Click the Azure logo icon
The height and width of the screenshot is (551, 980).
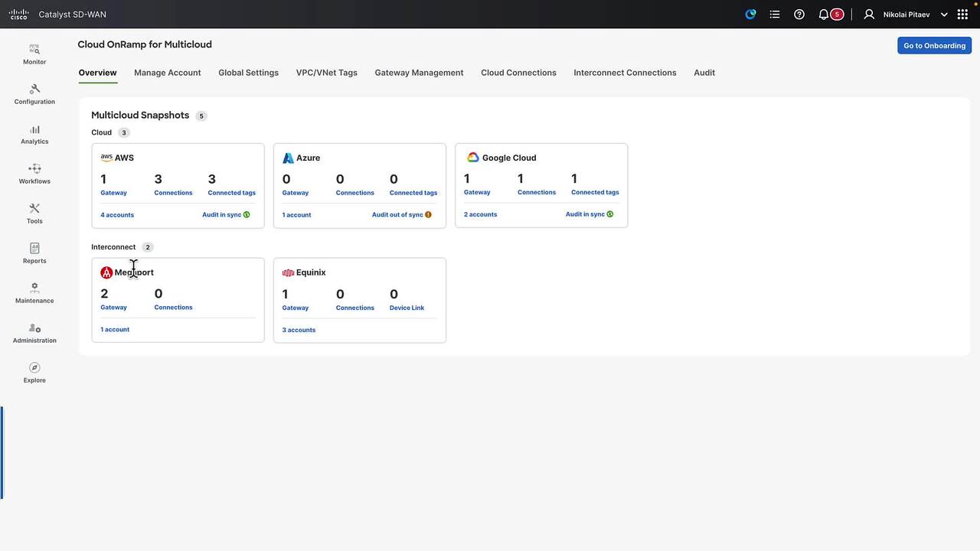pyautogui.click(x=288, y=158)
